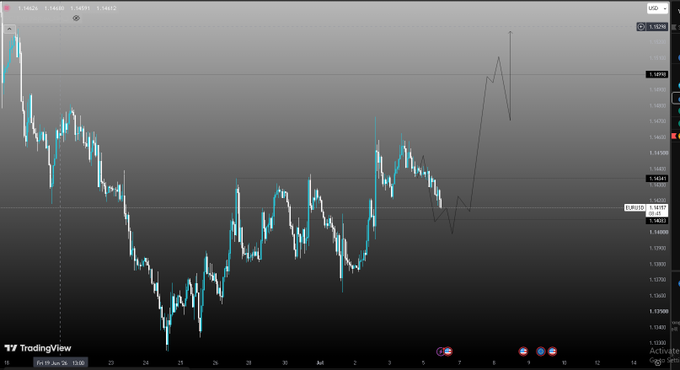Open the blue EU economic event marker
Viewport: 680px width, 370px height.
(x=540, y=351)
